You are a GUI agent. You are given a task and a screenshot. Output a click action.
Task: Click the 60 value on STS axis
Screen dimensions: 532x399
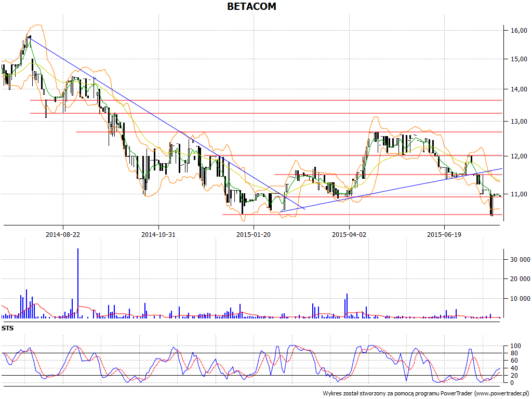(514, 361)
